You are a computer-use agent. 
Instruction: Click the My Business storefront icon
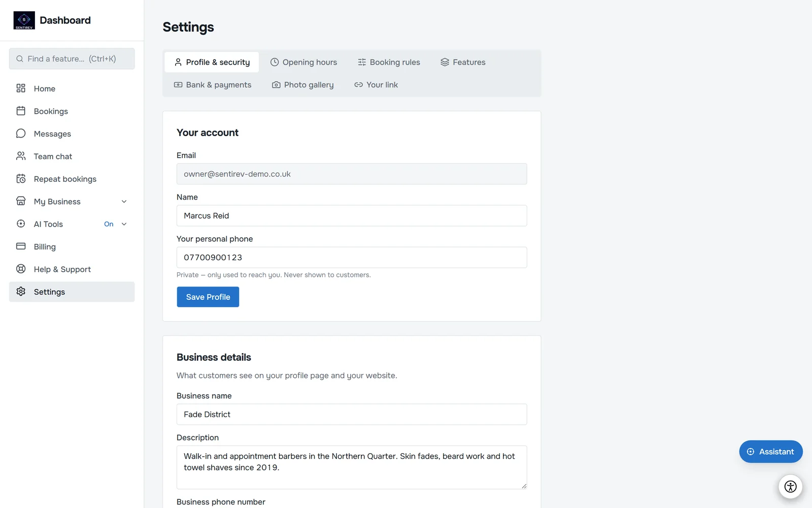click(x=21, y=201)
